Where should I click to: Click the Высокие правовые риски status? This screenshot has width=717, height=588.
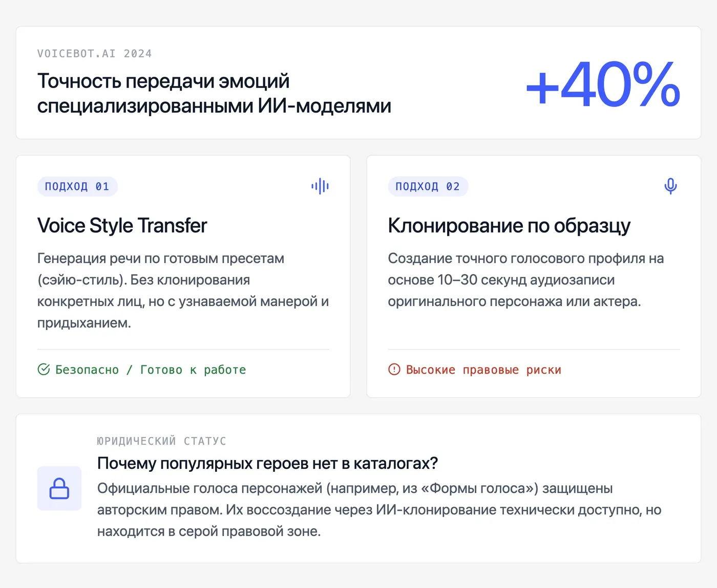[x=483, y=369]
